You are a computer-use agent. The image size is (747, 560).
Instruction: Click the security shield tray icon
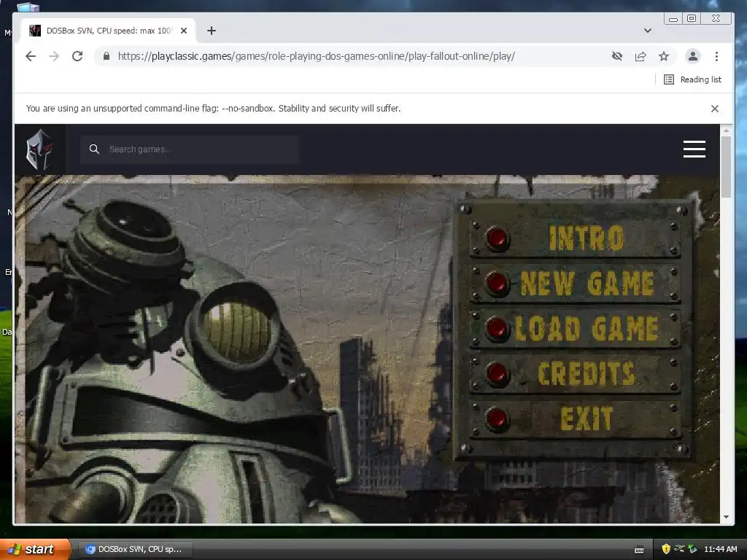tap(665, 549)
